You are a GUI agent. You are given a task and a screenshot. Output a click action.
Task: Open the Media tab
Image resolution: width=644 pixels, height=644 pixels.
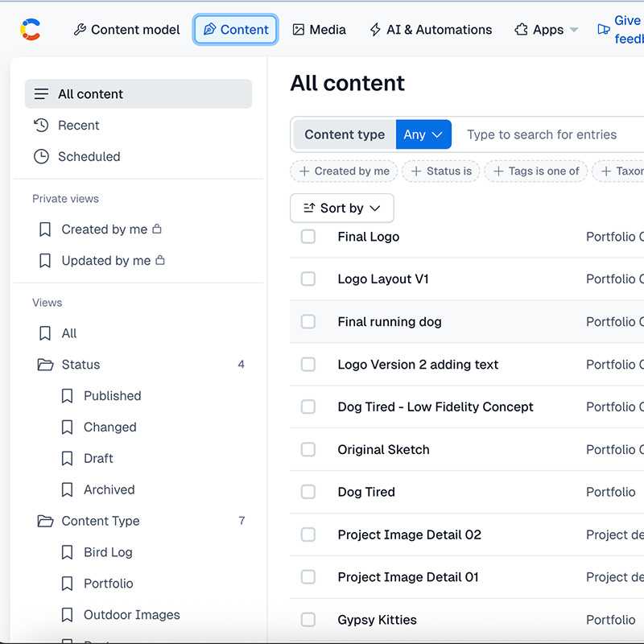tap(320, 29)
